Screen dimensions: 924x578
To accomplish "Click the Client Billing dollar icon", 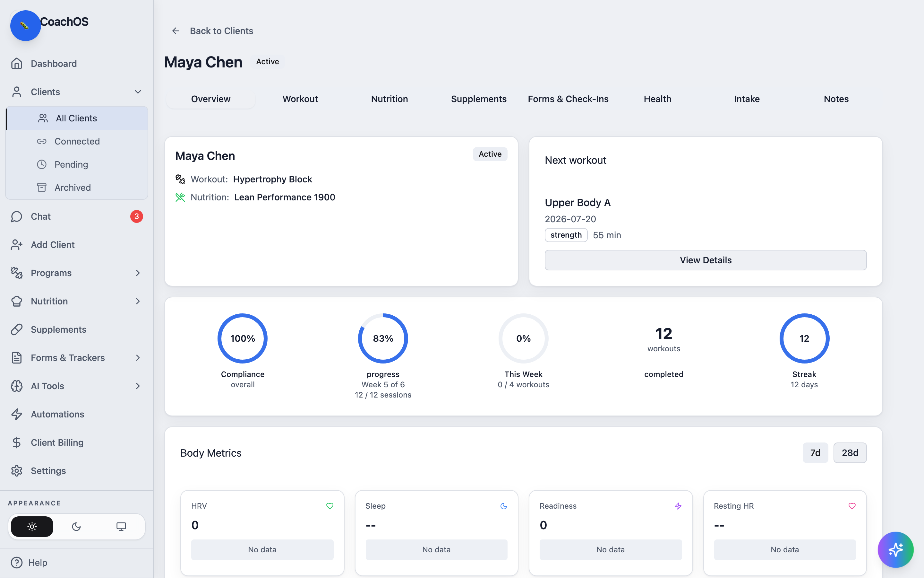I will [16, 443].
